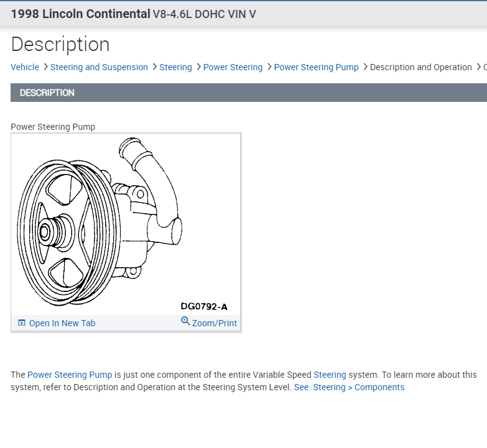Click the chevron after Steering and Suspension

154,67
